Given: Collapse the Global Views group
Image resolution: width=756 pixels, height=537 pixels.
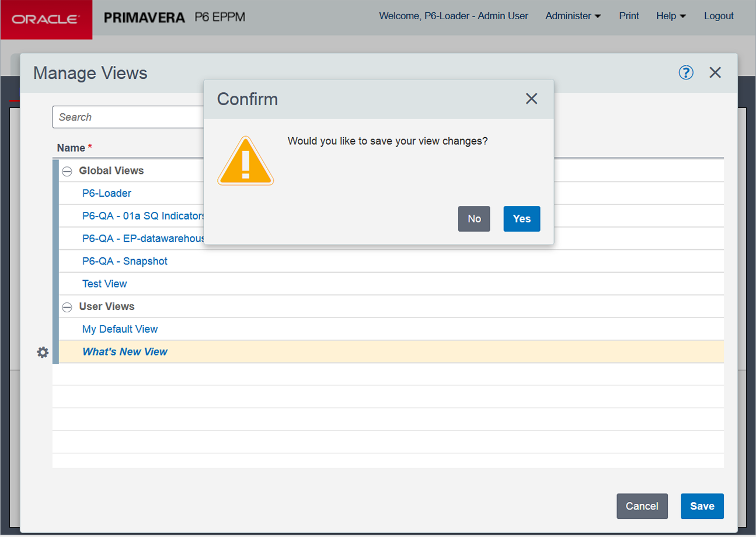Looking at the screenshot, I should (67, 172).
